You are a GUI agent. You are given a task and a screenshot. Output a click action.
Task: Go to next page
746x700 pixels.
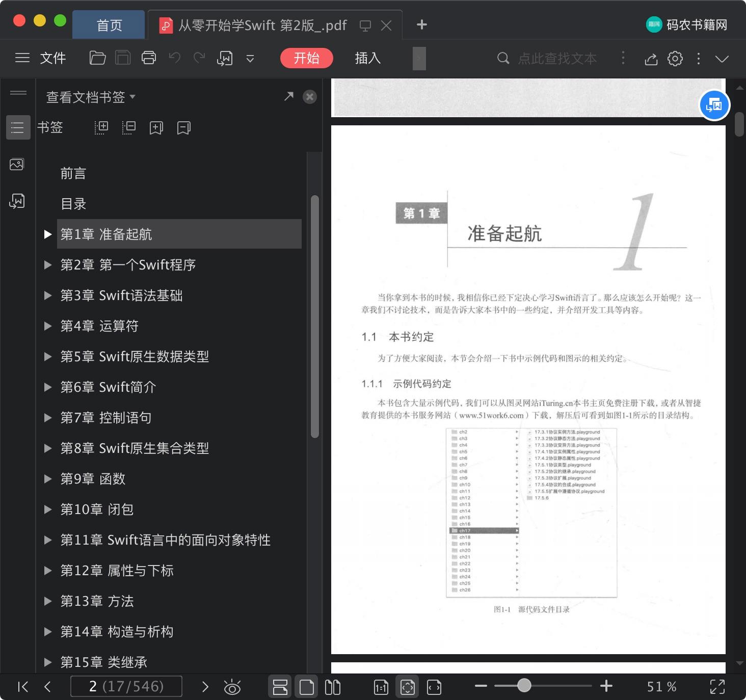pos(205,687)
